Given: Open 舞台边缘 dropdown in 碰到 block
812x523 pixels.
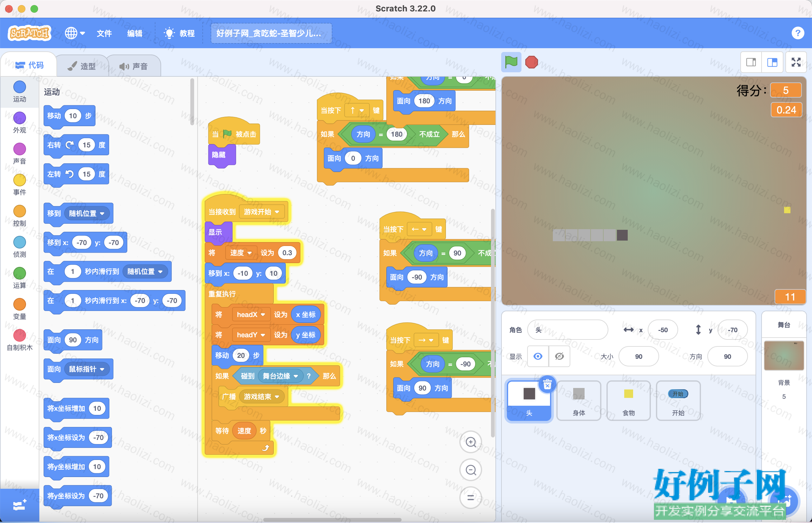Looking at the screenshot, I should click(280, 376).
